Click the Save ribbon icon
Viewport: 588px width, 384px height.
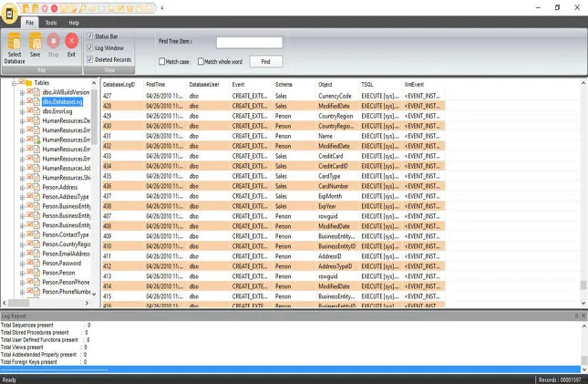click(36, 41)
